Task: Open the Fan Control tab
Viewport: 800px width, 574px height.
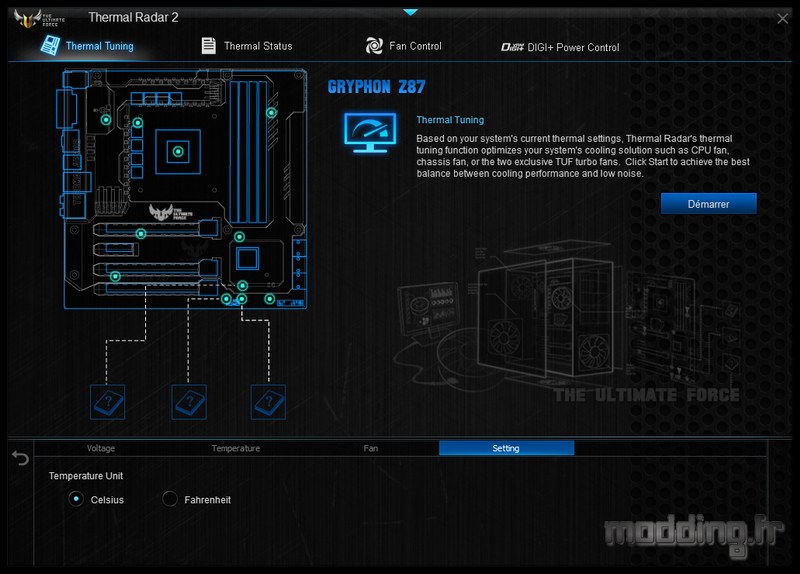Action: click(404, 46)
